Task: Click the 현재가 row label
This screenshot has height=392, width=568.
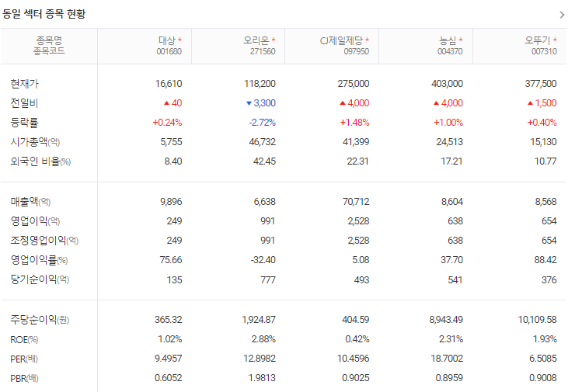Action: (x=25, y=84)
